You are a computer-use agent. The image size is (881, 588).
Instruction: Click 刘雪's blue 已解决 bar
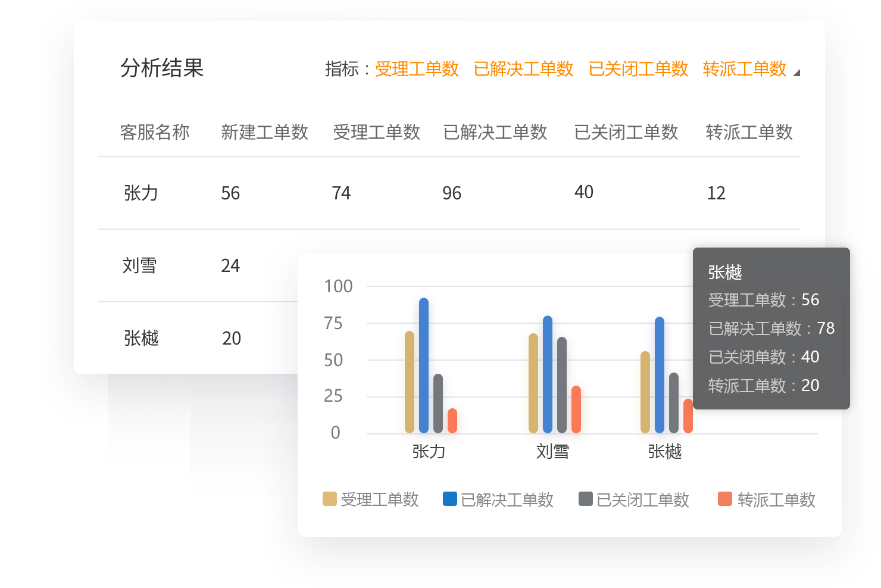[x=548, y=374]
